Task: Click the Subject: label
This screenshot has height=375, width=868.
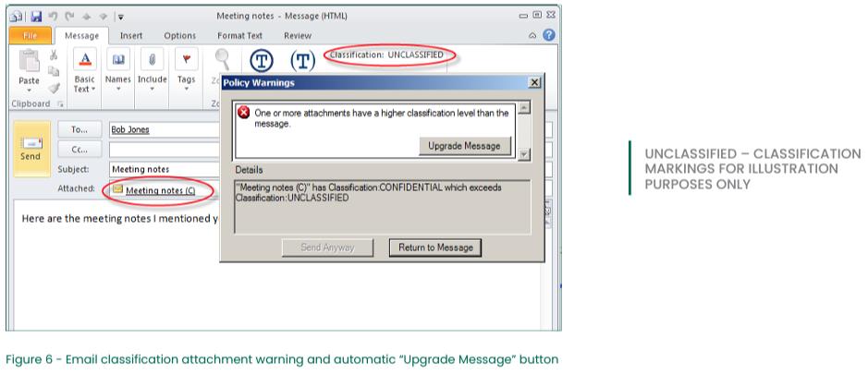Action: [73, 169]
